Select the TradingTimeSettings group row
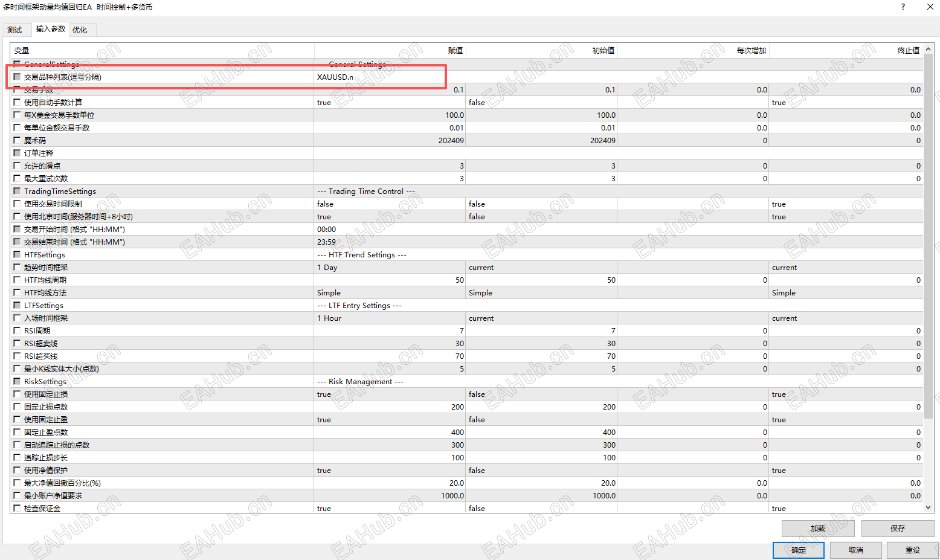This screenshot has height=560, width=940. point(467,191)
